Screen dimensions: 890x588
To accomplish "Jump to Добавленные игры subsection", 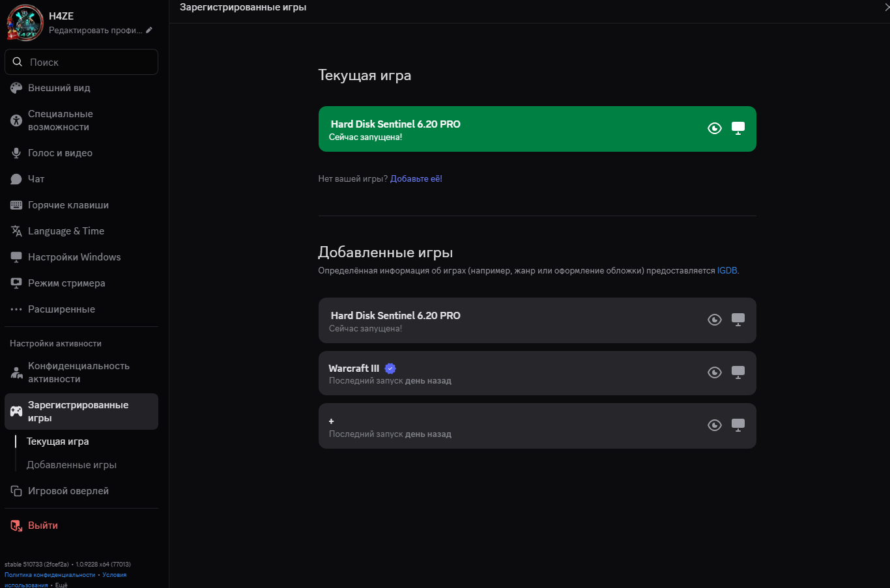I will click(71, 465).
